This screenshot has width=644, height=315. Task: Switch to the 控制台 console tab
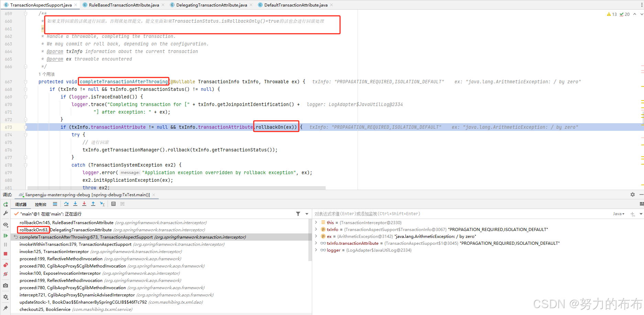coord(41,204)
